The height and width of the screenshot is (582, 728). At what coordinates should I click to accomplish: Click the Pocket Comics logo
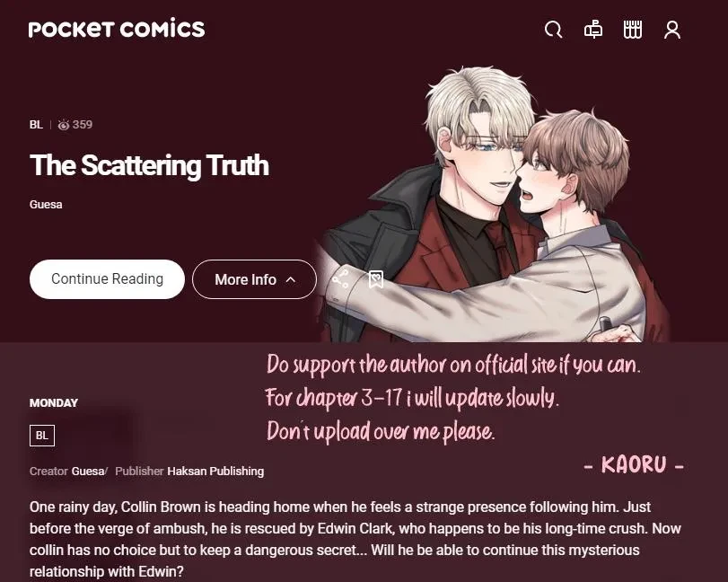(x=117, y=29)
